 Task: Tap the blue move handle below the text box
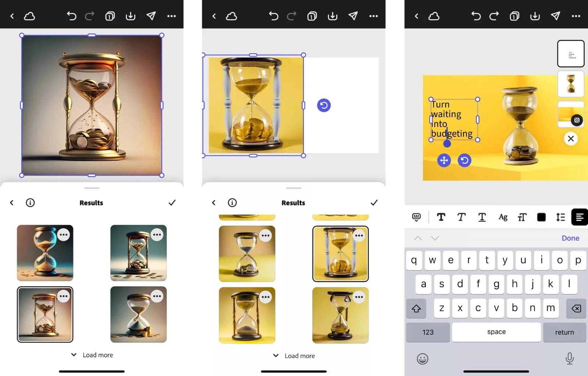(444, 160)
